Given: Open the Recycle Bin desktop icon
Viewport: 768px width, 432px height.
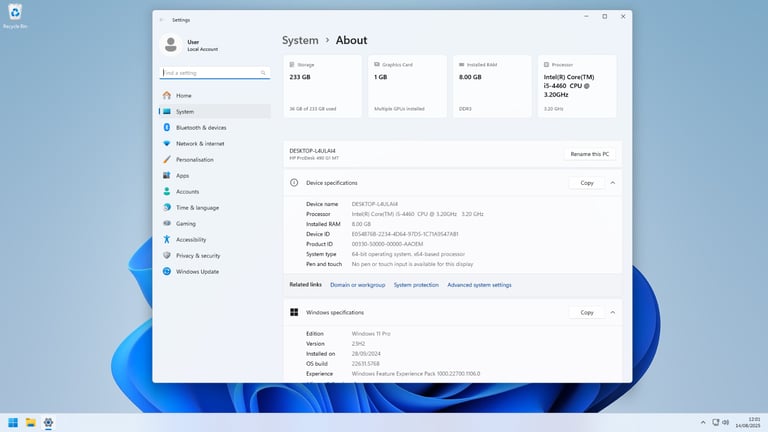Looking at the screenshot, I should click(x=15, y=16).
